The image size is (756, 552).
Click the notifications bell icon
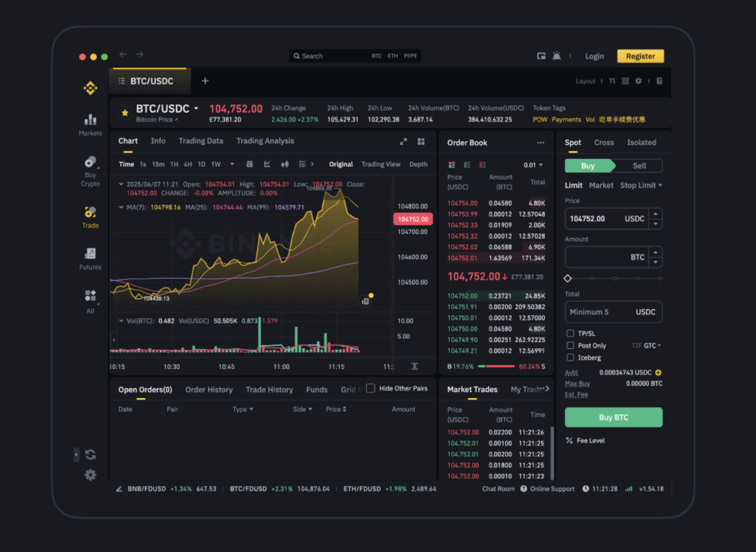tap(556, 55)
